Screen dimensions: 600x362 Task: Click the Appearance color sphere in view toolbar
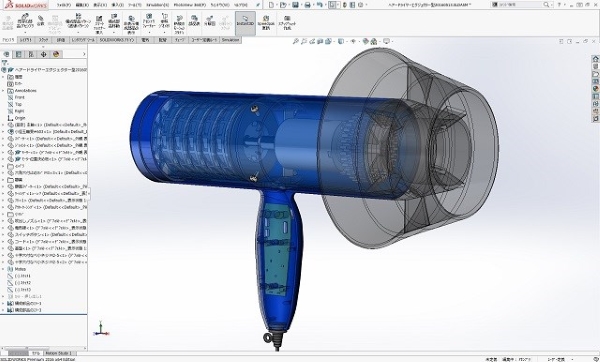[366, 41]
